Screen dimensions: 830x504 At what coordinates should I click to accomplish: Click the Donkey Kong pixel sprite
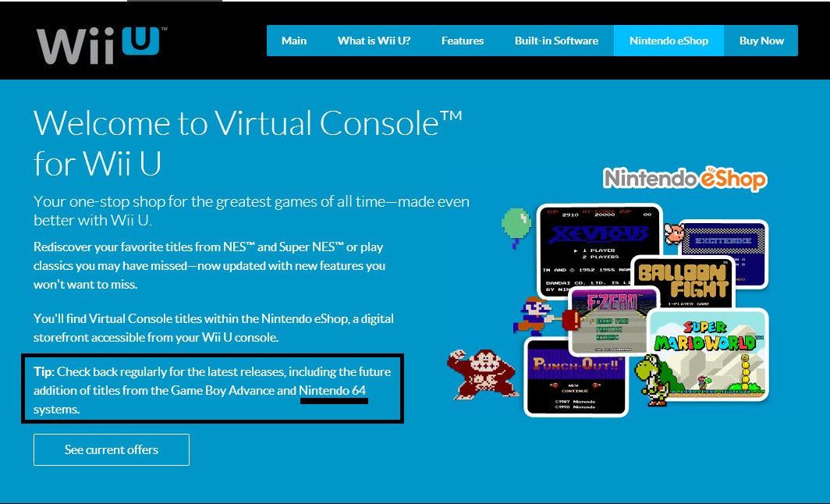coord(482,374)
